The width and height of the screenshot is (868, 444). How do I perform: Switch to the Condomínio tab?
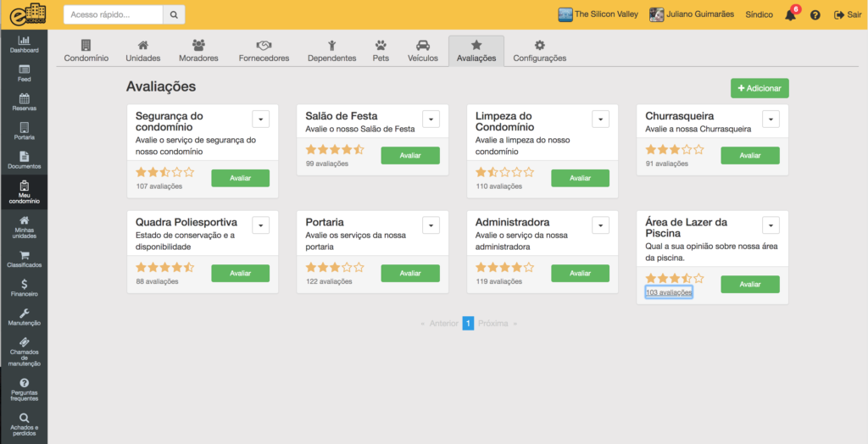[x=86, y=51]
